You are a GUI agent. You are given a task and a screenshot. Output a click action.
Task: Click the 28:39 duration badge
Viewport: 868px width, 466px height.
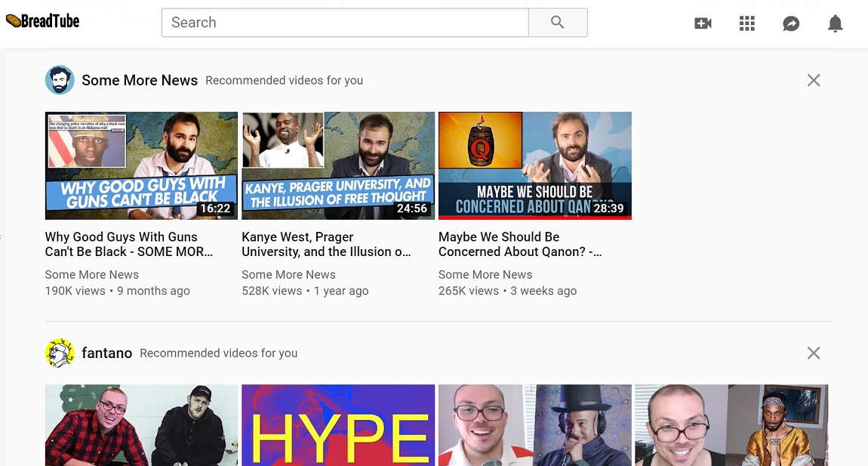[x=609, y=208]
